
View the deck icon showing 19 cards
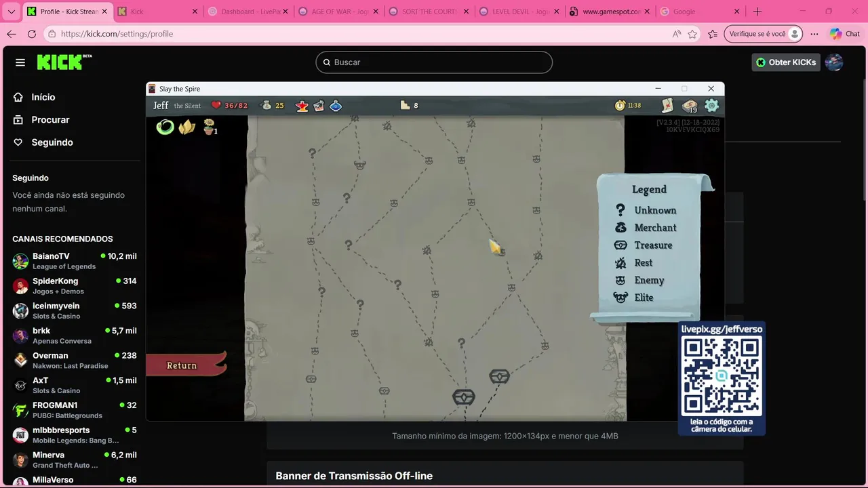(x=690, y=106)
